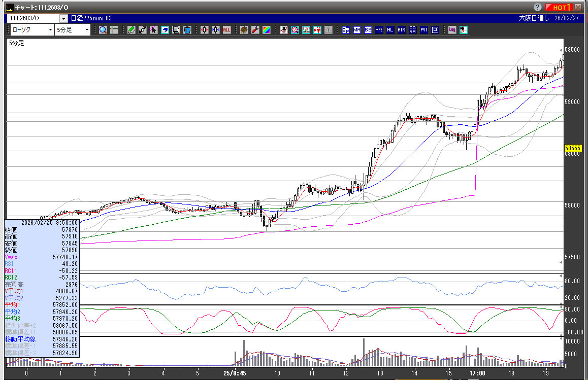
Task: Click the yellow 58555 price label
Action: point(572,148)
